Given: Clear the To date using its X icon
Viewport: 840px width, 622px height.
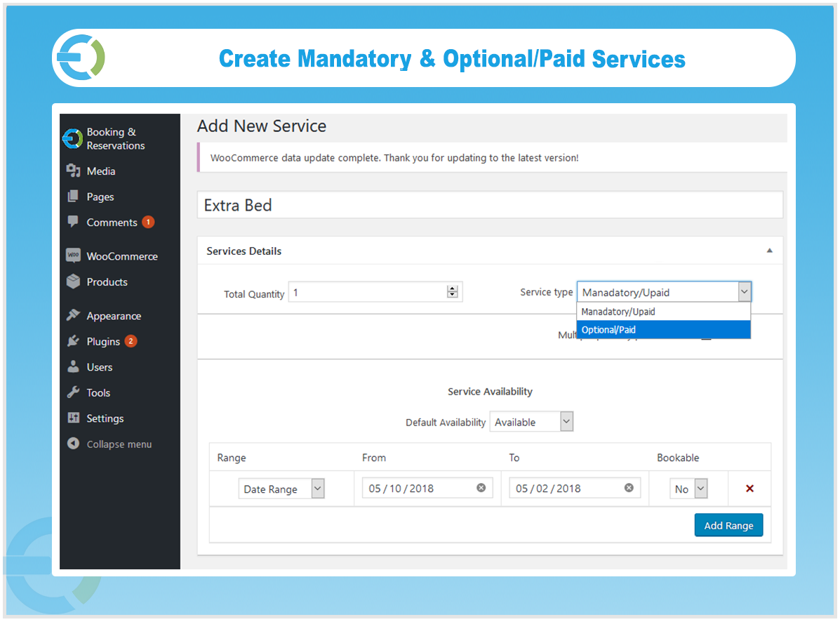Looking at the screenshot, I should point(629,487).
